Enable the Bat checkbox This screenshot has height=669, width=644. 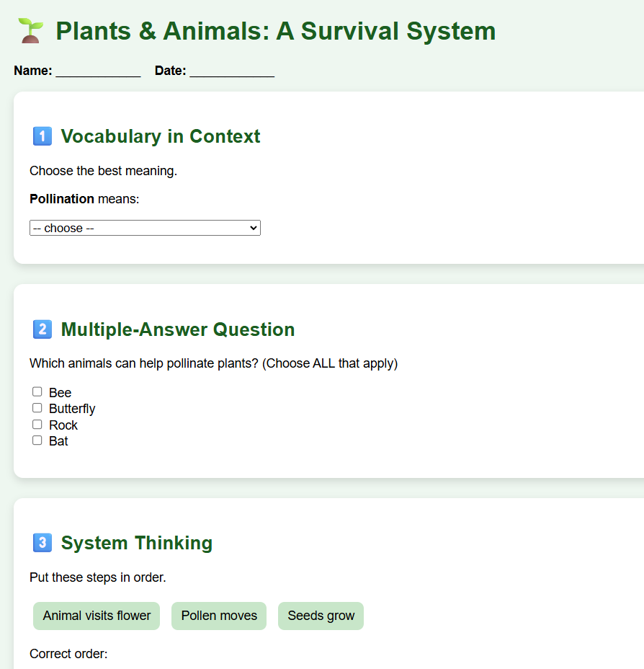click(x=37, y=440)
